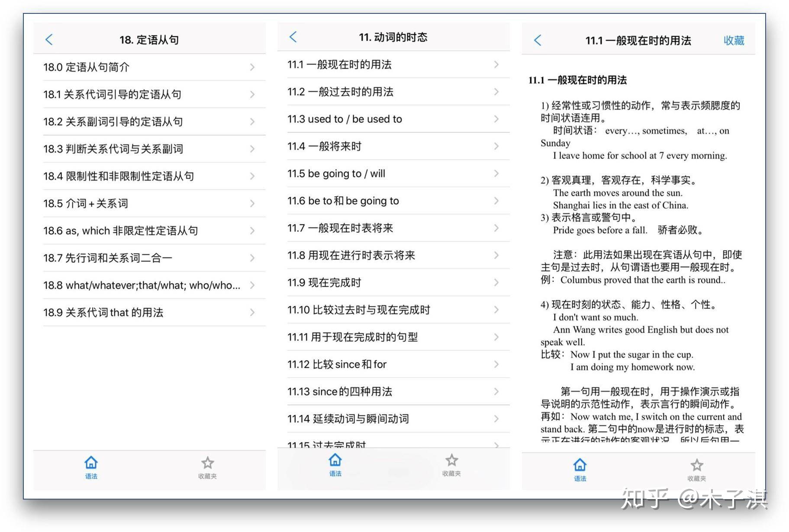Go back from 18. 定语从句 screen
The height and width of the screenshot is (532, 789).
49,40
